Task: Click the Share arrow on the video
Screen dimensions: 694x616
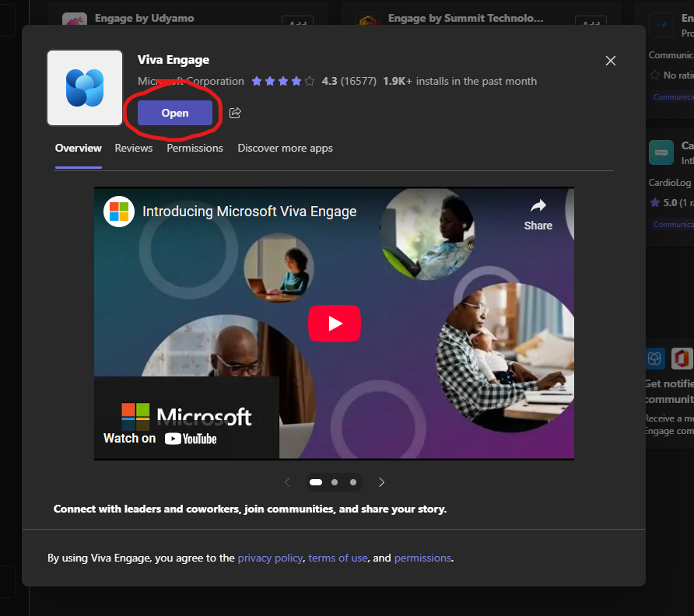Action: click(x=538, y=215)
